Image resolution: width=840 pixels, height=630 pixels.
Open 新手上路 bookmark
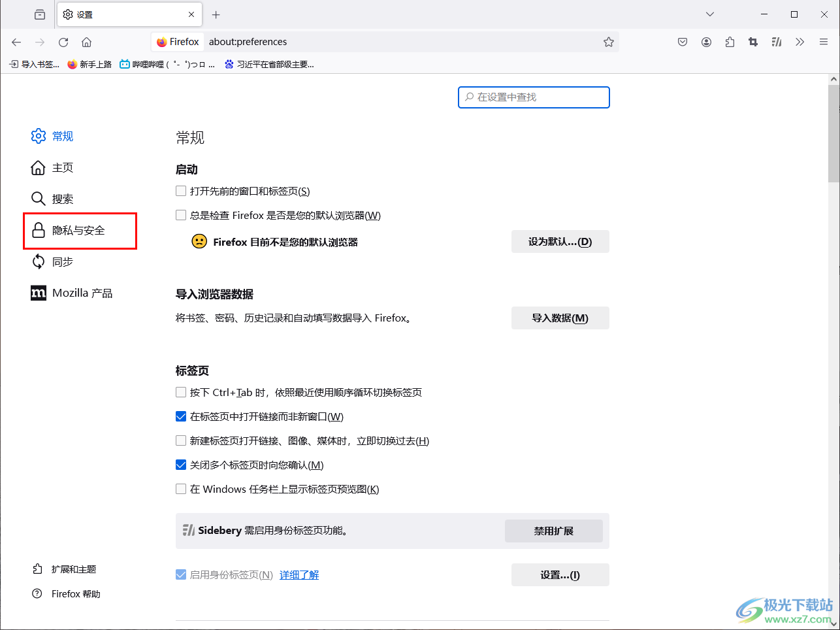(89, 64)
